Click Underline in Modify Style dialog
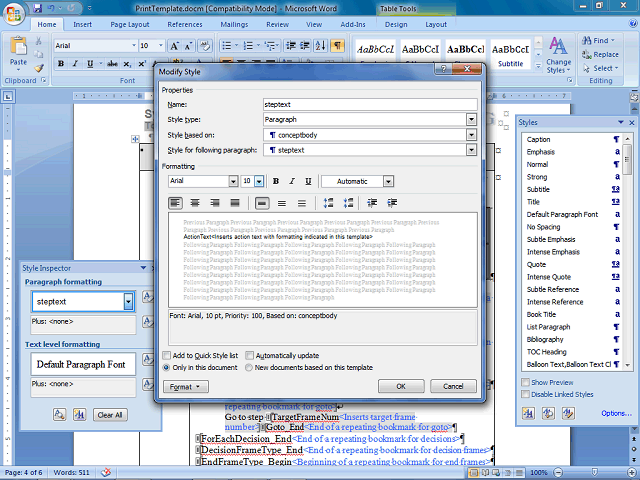The width and height of the screenshot is (640, 480). 308,181
